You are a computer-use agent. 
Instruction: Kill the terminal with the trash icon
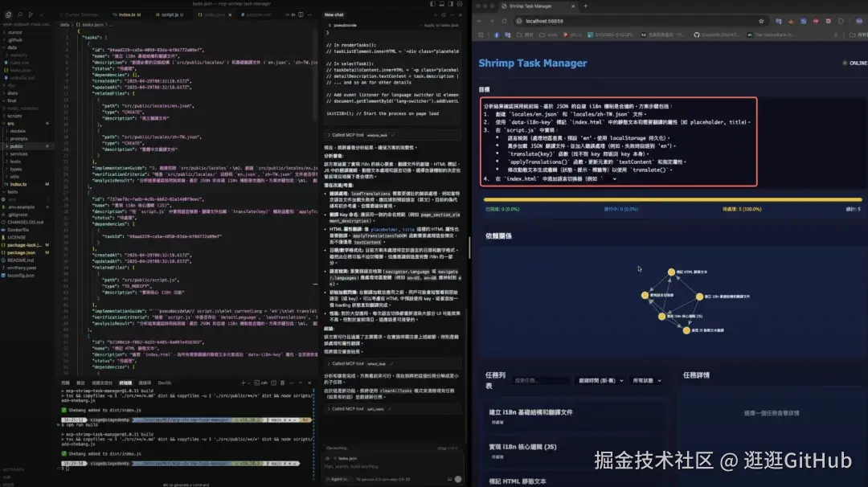point(282,383)
